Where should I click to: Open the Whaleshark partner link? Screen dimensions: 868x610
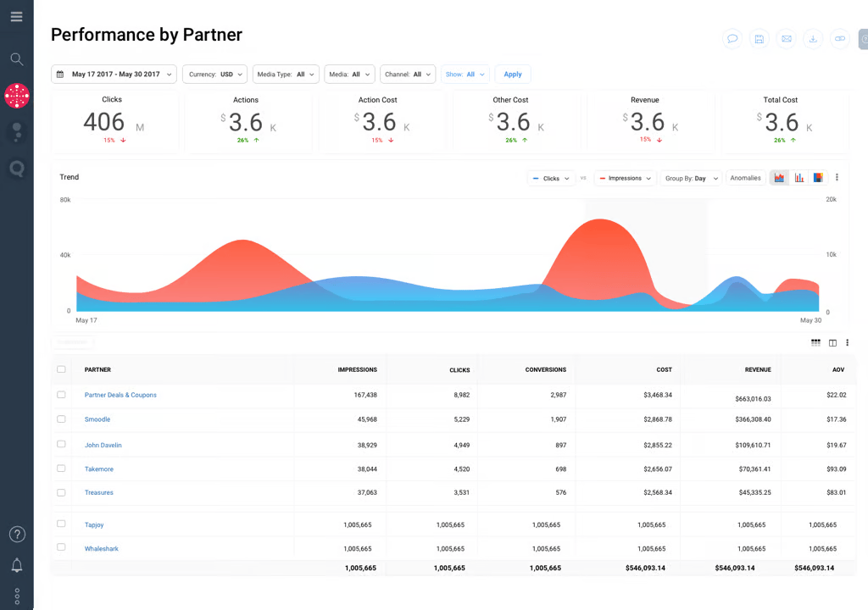point(102,548)
